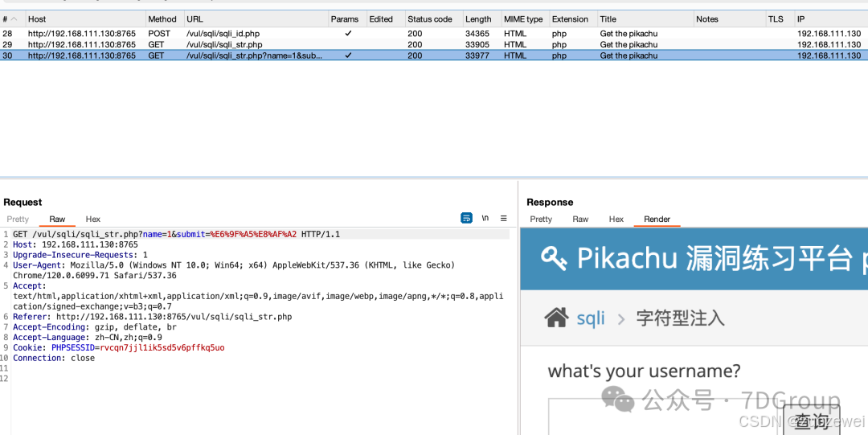Click the 查询 submit button
Viewport: 868px width, 435px height.
click(x=812, y=420)
